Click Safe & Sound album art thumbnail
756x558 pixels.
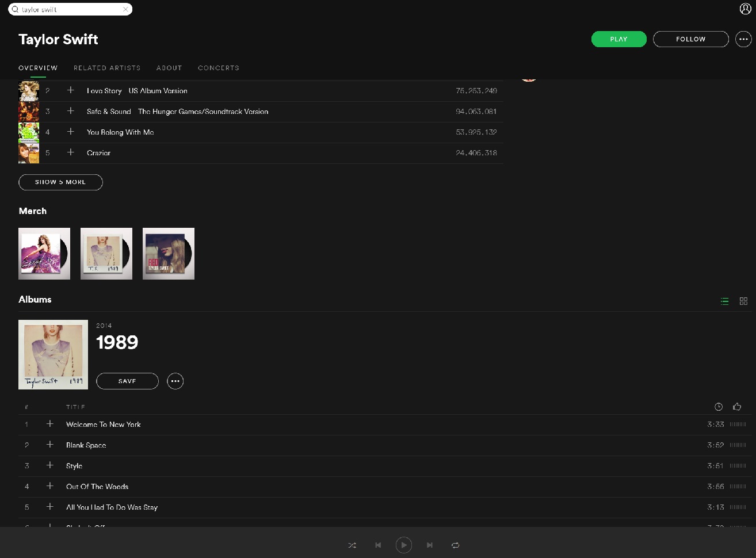pos(29,112)
